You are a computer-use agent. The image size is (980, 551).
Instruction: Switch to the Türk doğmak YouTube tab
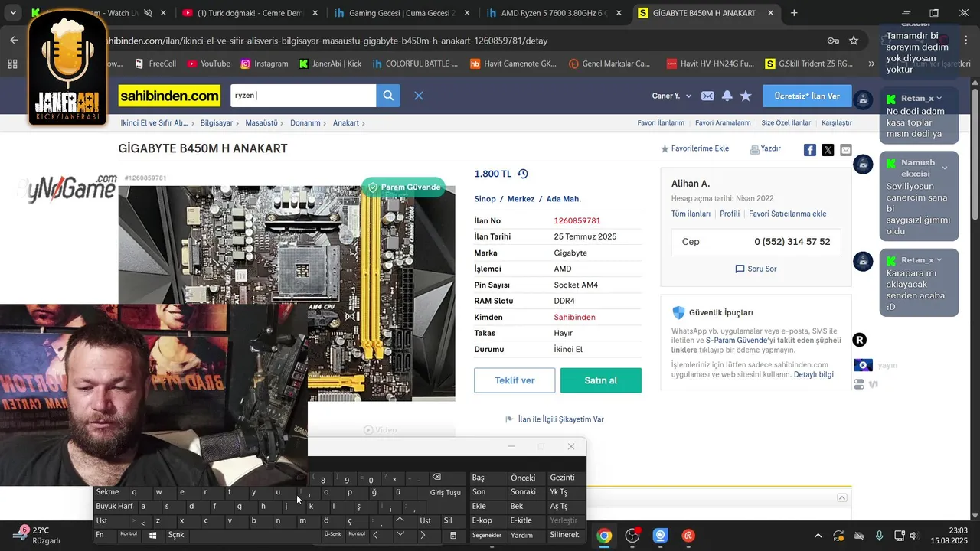click(x=250, y=13)
